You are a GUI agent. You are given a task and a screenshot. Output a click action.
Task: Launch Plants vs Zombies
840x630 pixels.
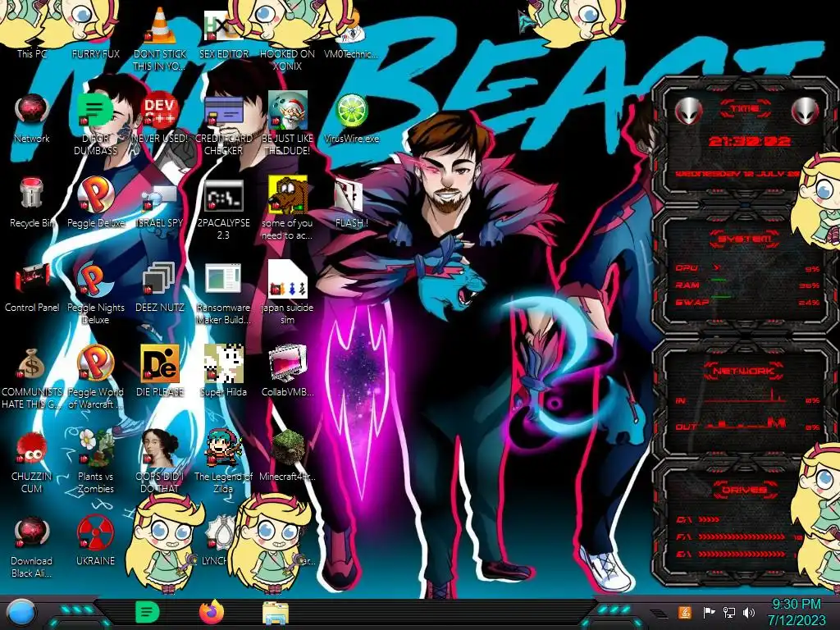click(95, 448)
